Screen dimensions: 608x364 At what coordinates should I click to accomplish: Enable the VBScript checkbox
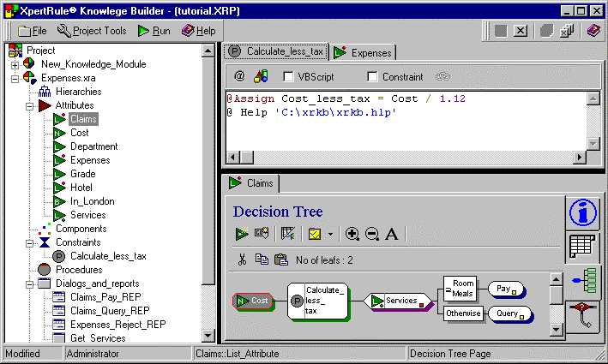pyautogui.click(x=289, y=77)
